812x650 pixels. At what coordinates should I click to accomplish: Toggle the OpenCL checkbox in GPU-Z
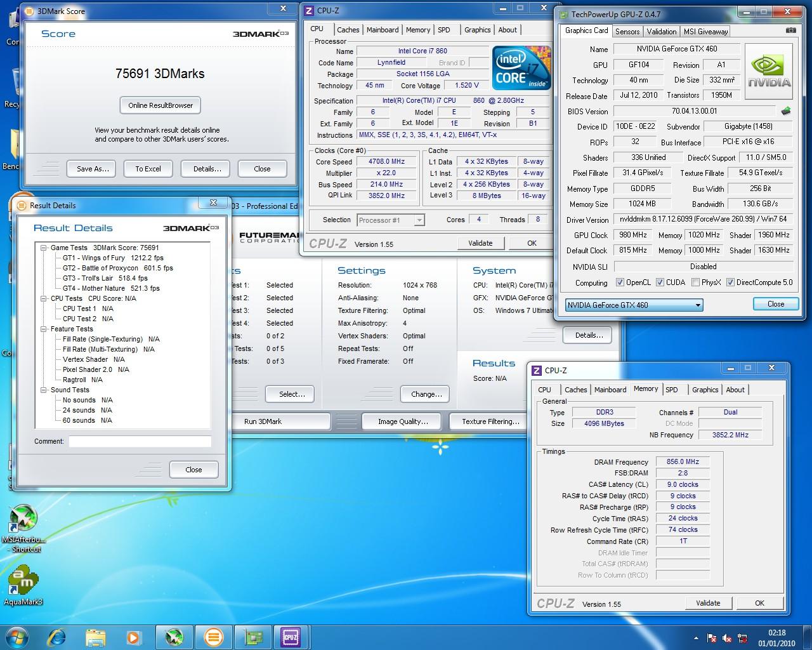point(620,282)
